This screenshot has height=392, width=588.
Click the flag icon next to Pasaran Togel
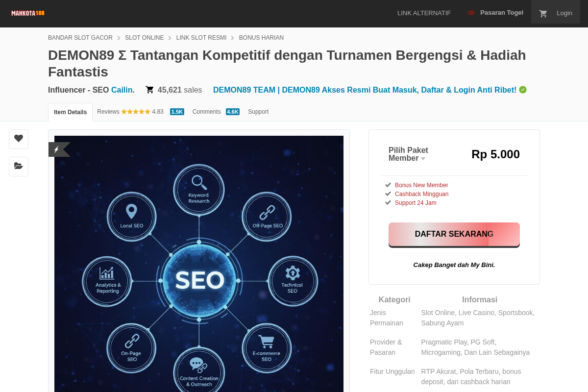point(471,13)
